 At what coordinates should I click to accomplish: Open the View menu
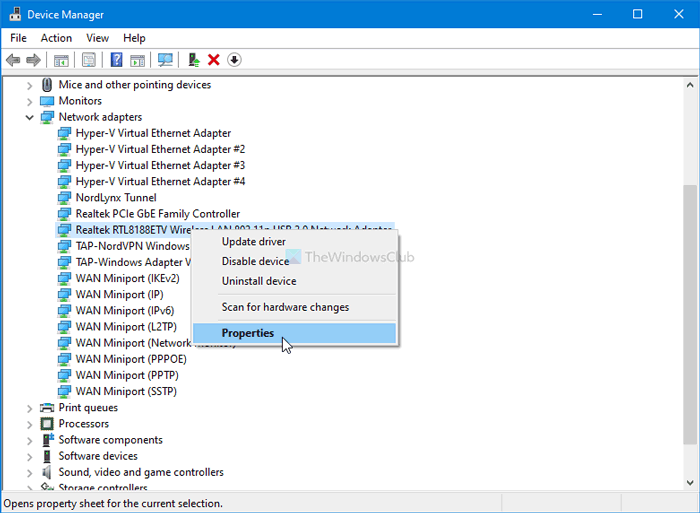click(97, 38)
